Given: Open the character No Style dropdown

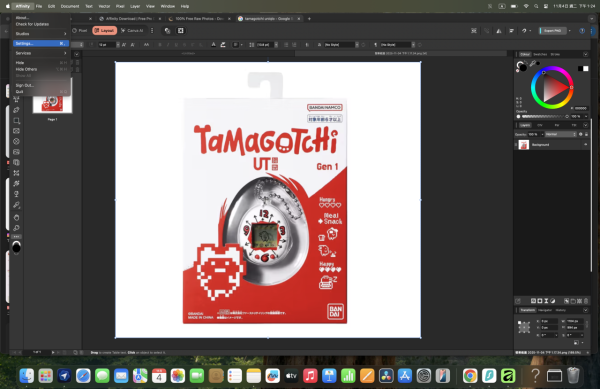Looking at the screenshot, I should coord(357,45).
